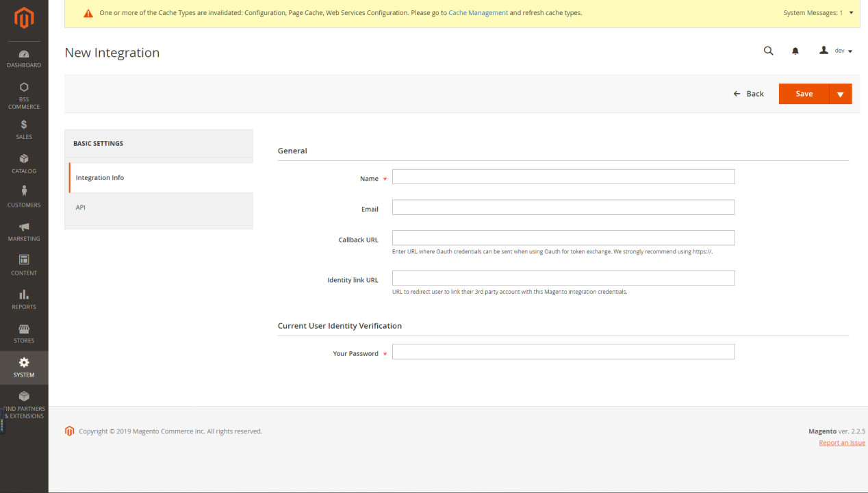Expand the dev user account menu
Viewport: 868px width, 493px height.
[x=836, y=51]
